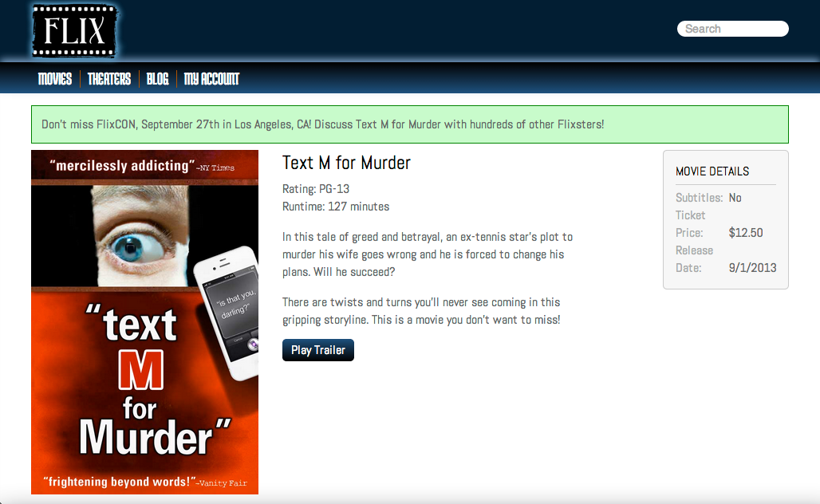Image resolution: width=820 pixels, height=504 pixels.
Task: Click the 9/1/2013 release date value
Action: point(752,268)
